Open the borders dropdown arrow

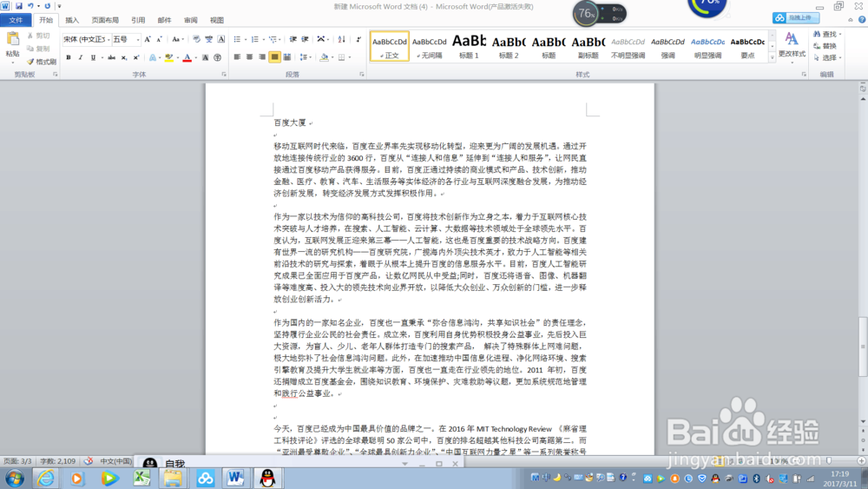(x=350, y=57)
